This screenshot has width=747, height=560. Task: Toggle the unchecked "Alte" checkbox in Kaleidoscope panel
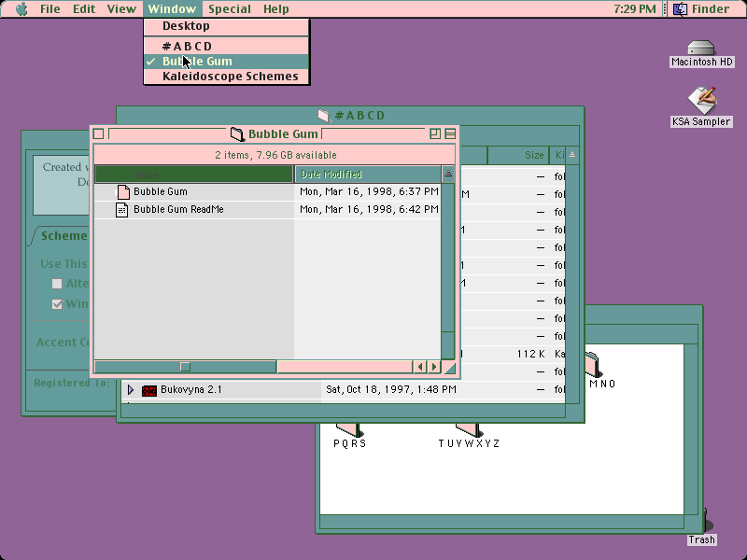click(57, 284)
